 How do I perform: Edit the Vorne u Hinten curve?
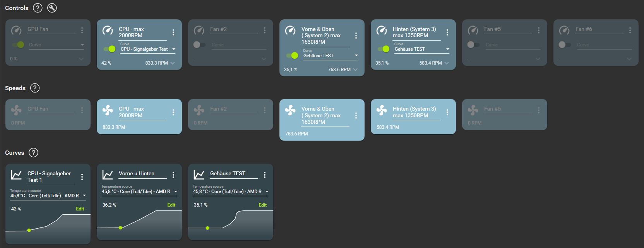(171, 205)
